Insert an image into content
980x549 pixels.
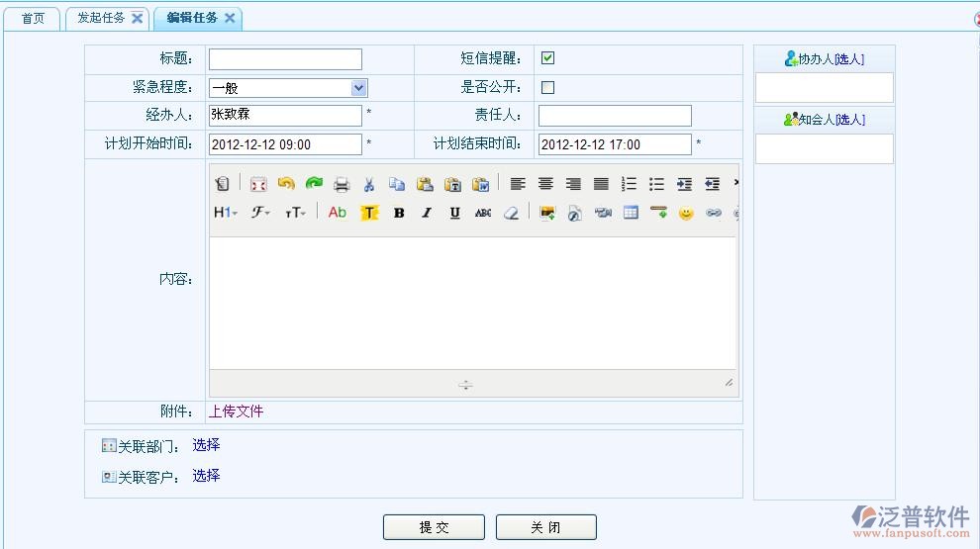tap(547, 213)
